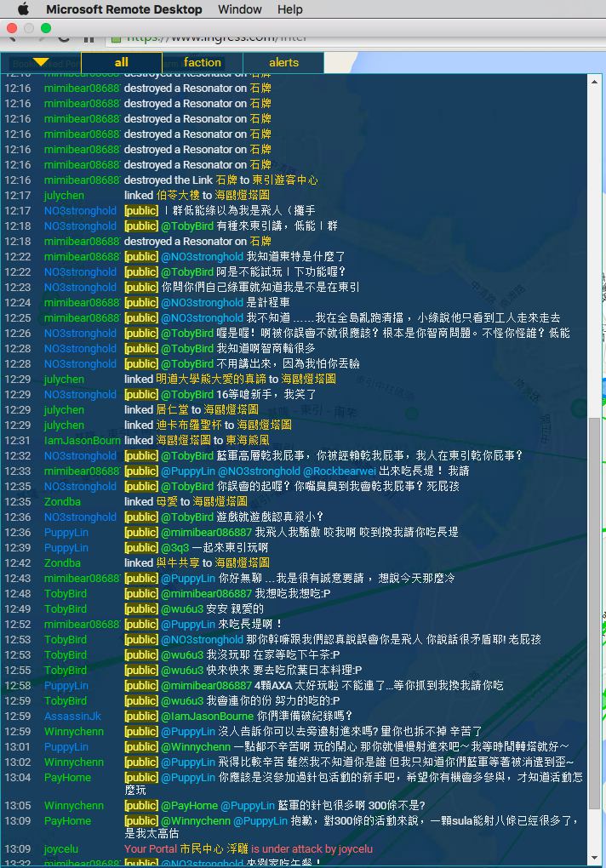Collapse chat with the yellow triangle arrow
606x868 pixels.
[40, 61]
